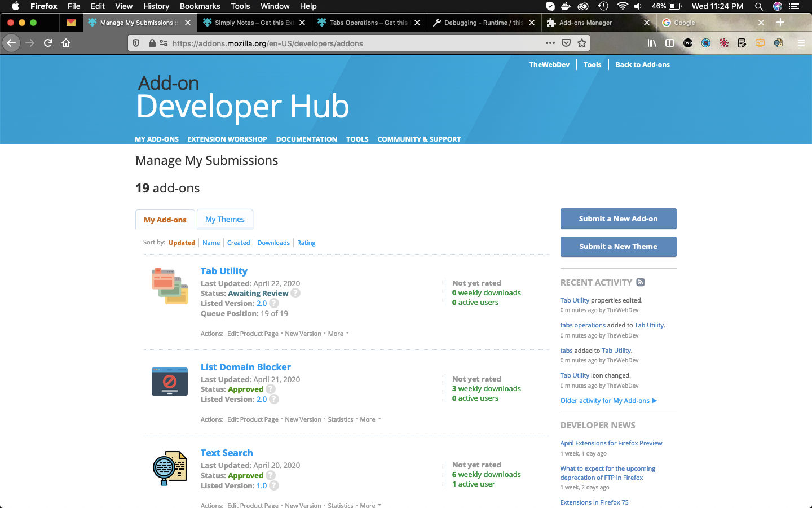The height and width of the screenshot is (508, 812).
Task: Open Spotlight search in the macOS menu bar
Action: (759, 6)
